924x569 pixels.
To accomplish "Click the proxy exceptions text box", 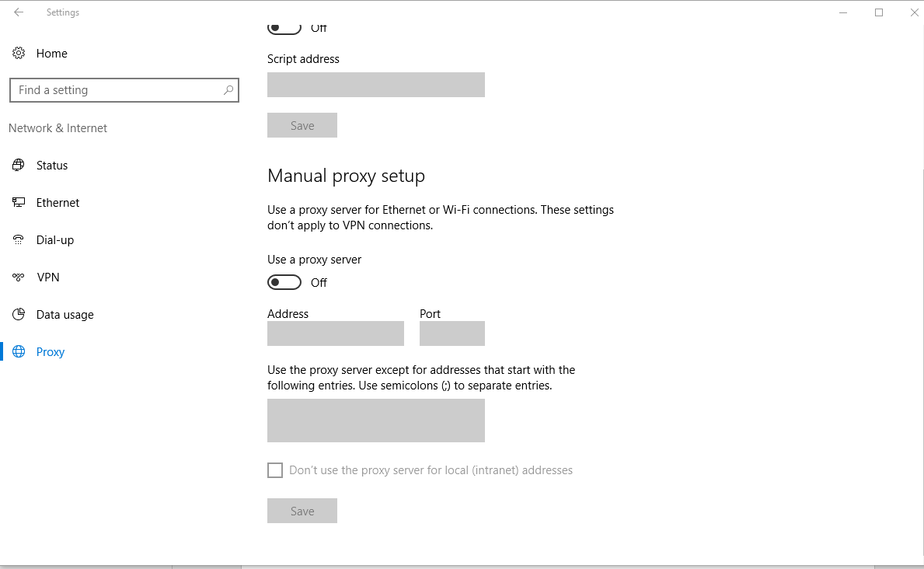I will pos(376,421).
